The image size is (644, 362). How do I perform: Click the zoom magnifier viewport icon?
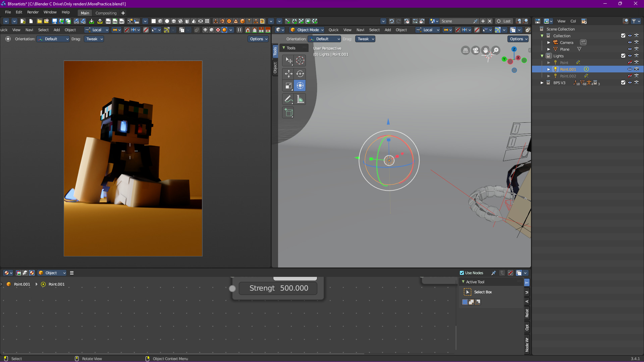pyautogui.click(x=496, y=51)
